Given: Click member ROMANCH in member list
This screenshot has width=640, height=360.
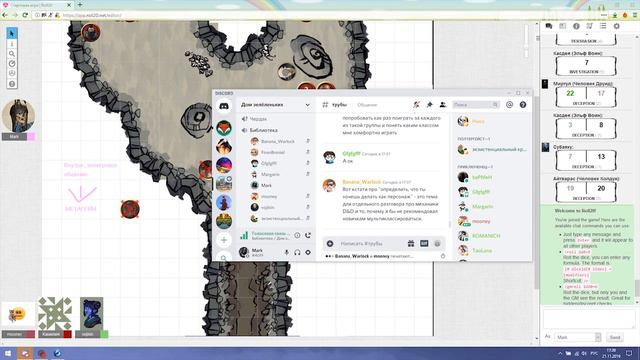Looking at the screenshot, I should click(x=486, y=236).
